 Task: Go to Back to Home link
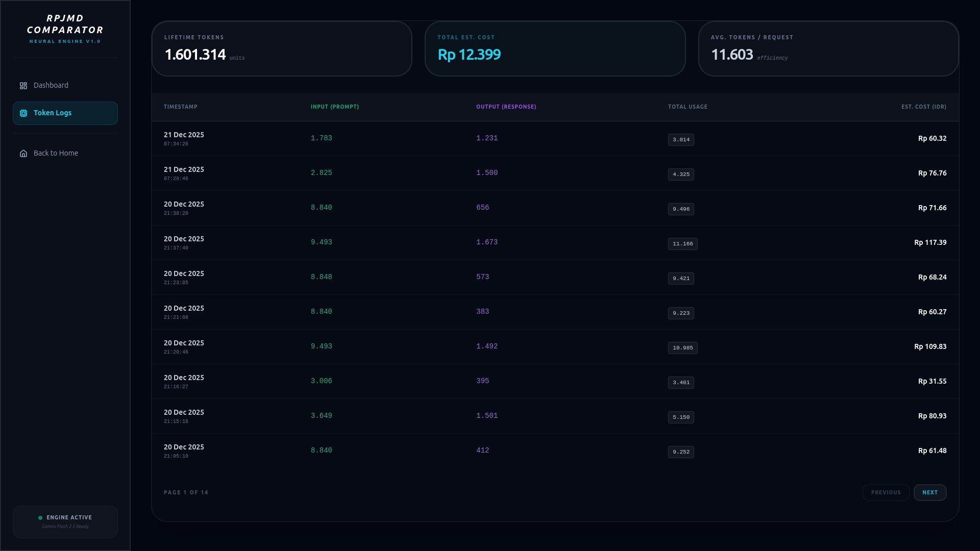56,153
